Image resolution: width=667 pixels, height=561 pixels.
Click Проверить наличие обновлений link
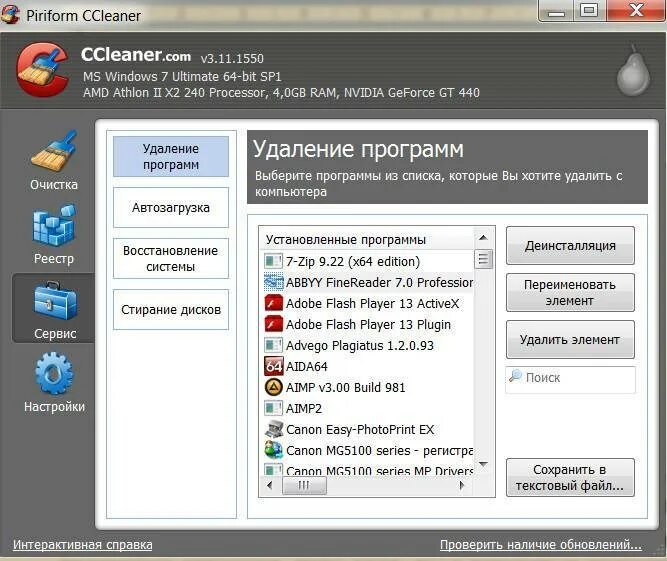541,544
